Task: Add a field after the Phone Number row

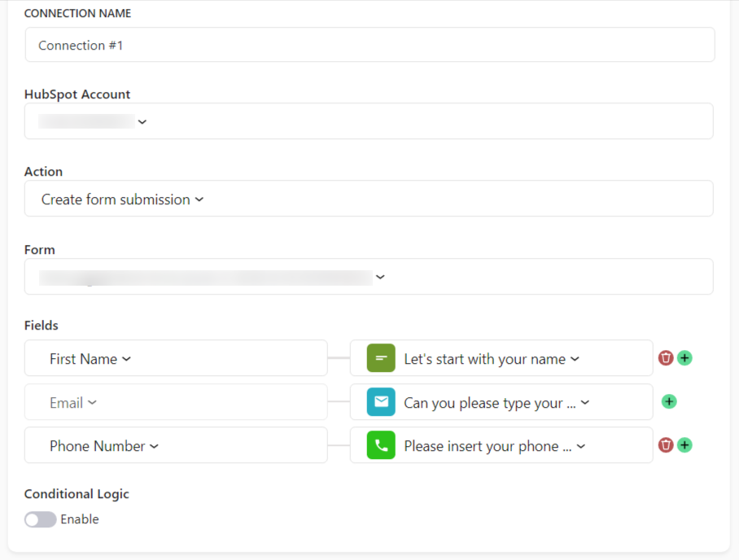Action: tap(684, 445)
